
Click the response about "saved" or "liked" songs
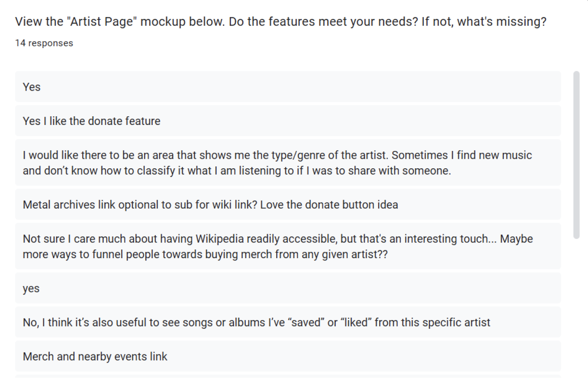pyautogui.click(x=257, y=322)
